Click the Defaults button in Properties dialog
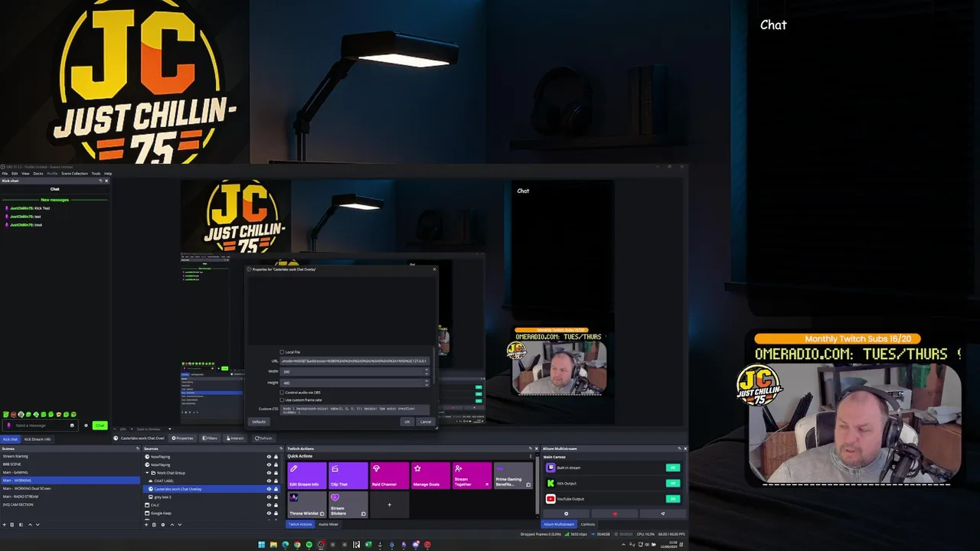Screen dimensions: 980x551 point(259,422)
